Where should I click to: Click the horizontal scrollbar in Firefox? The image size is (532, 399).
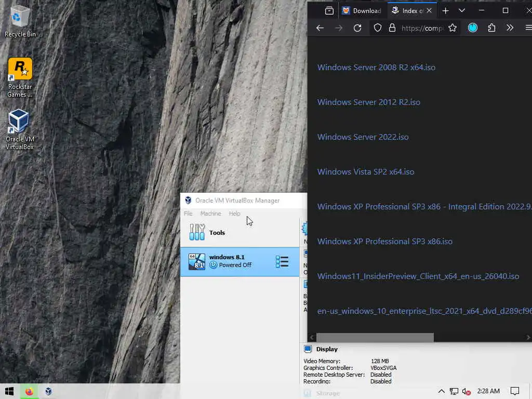pos(375,337)
